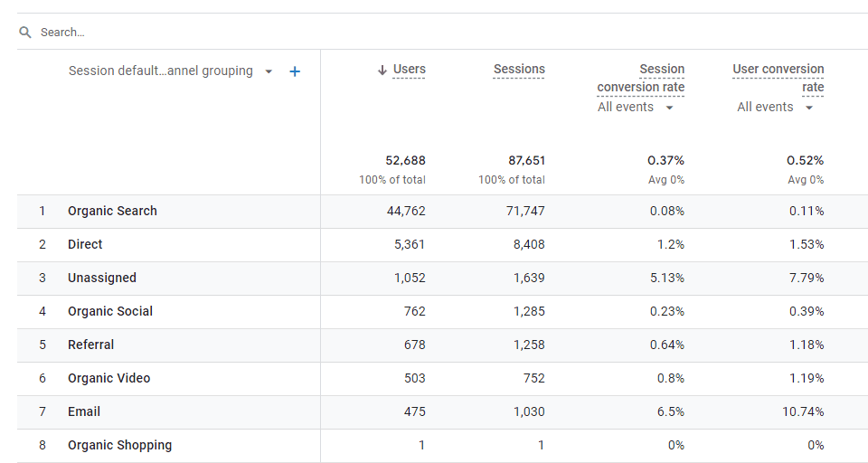Add a secondary dimension with plus icon
Viewport: 868px width, 463px height.
tap(295, 71)
